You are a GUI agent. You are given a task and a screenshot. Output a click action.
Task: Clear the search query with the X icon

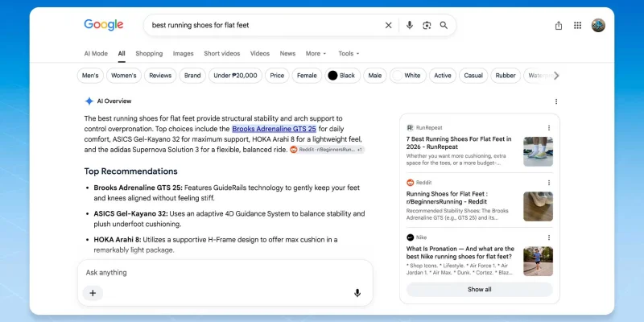coord(388,25)
